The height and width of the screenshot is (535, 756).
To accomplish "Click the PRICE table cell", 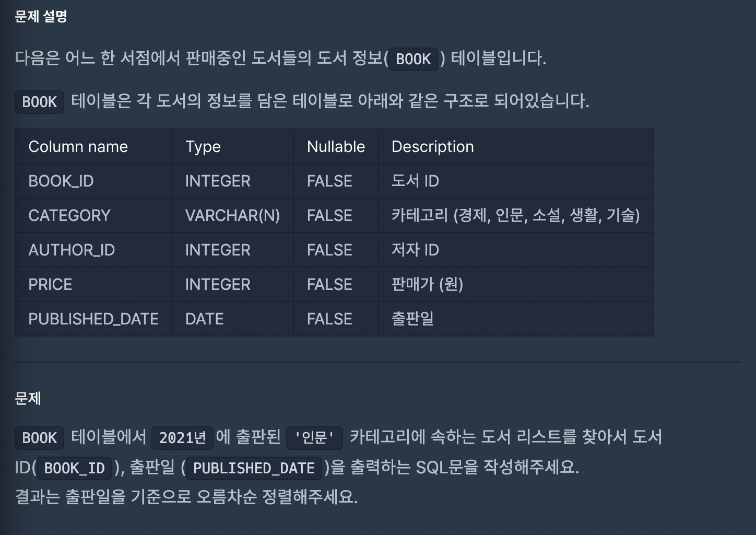I will (94, 285).
